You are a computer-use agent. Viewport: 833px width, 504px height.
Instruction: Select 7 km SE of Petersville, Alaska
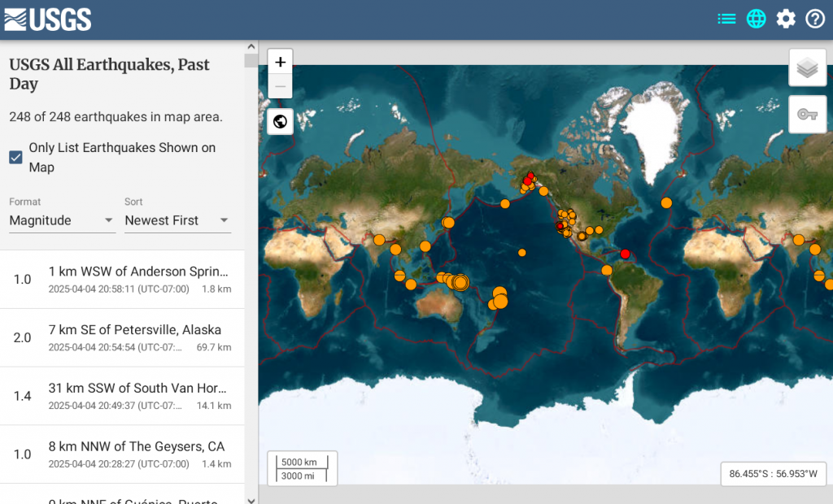click(x=122, y=338)
